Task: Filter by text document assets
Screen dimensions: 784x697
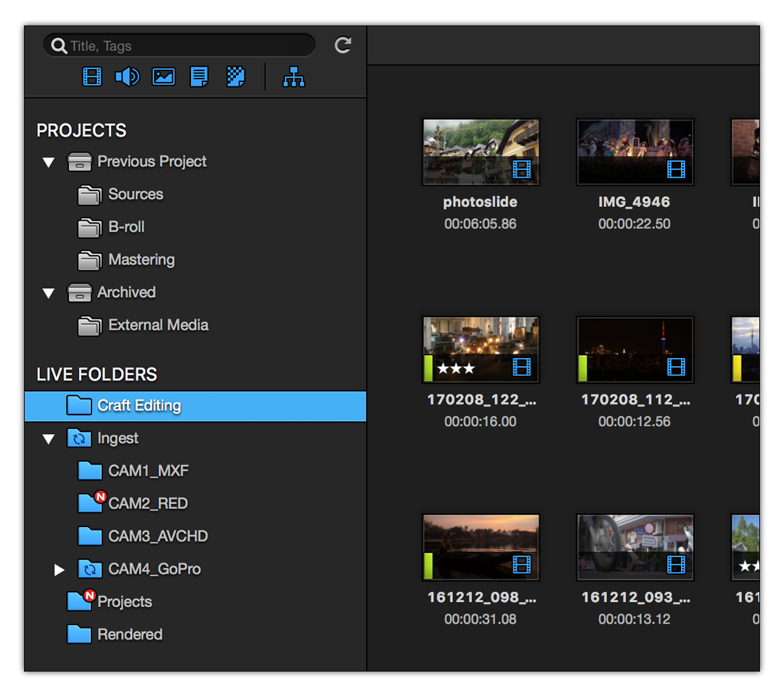Action: [x=198, y=76]
